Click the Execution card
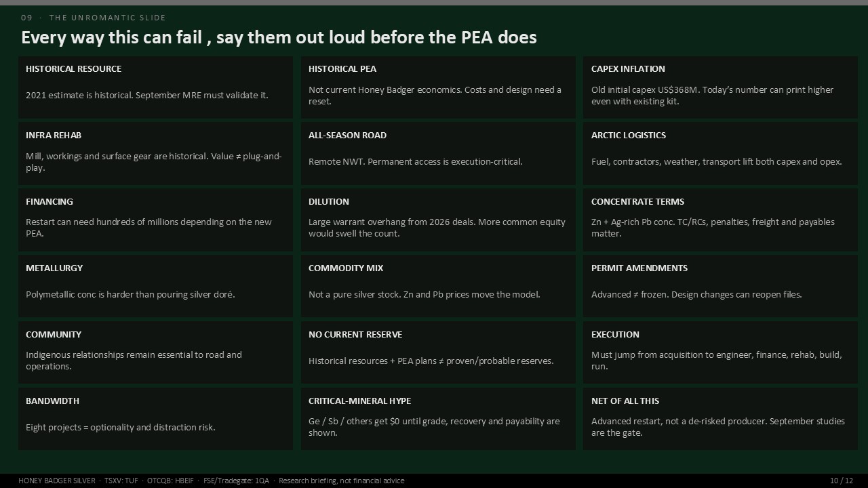This screenshot has height=488, width=868. [x=720, y=353]
